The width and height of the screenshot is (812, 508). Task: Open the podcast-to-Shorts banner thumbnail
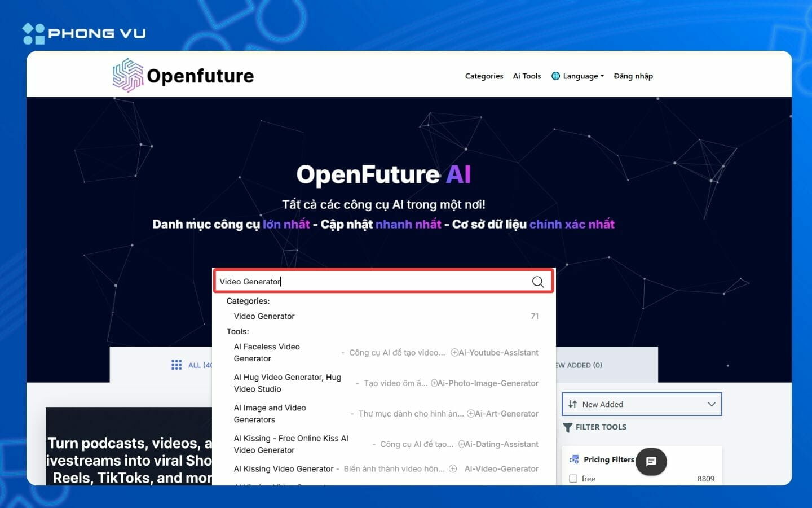(x=129, y=446)
